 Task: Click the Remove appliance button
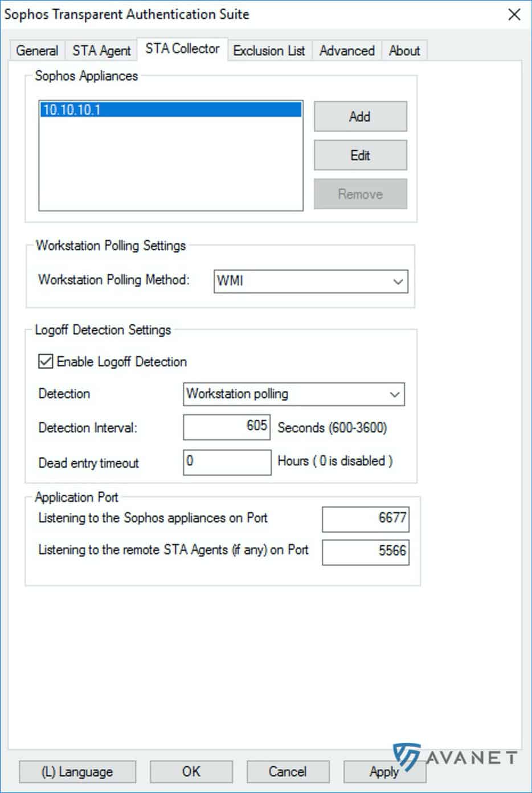pyautogui.click(x=360, y=194)
